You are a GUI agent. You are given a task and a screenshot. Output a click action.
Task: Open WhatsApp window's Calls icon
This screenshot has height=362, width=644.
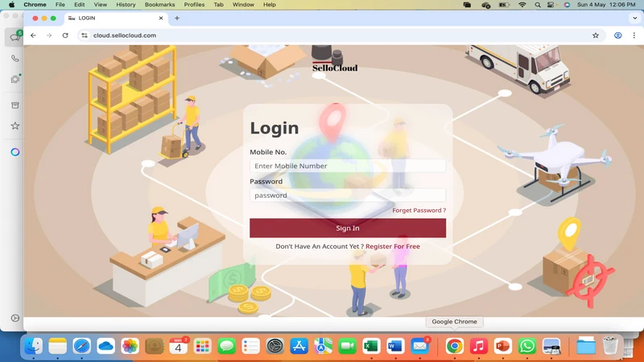click(15, 58)
